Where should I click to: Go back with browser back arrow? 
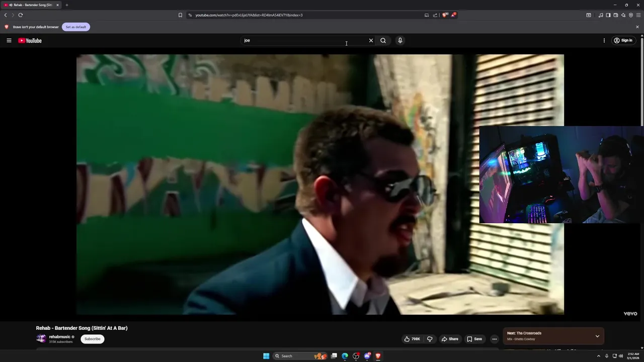(6, 15)
